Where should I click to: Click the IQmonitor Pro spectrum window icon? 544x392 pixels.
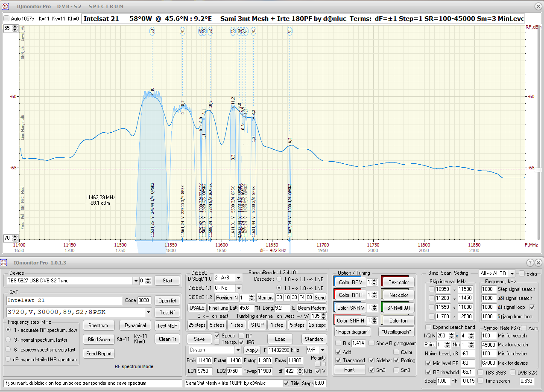pos(6,6)
